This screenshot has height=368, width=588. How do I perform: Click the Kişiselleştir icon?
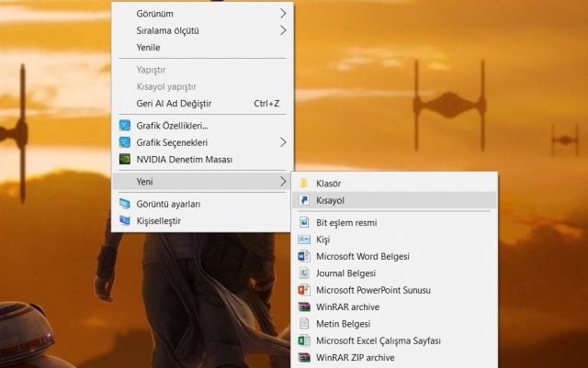pyautogui.click(x=125, y=221)
